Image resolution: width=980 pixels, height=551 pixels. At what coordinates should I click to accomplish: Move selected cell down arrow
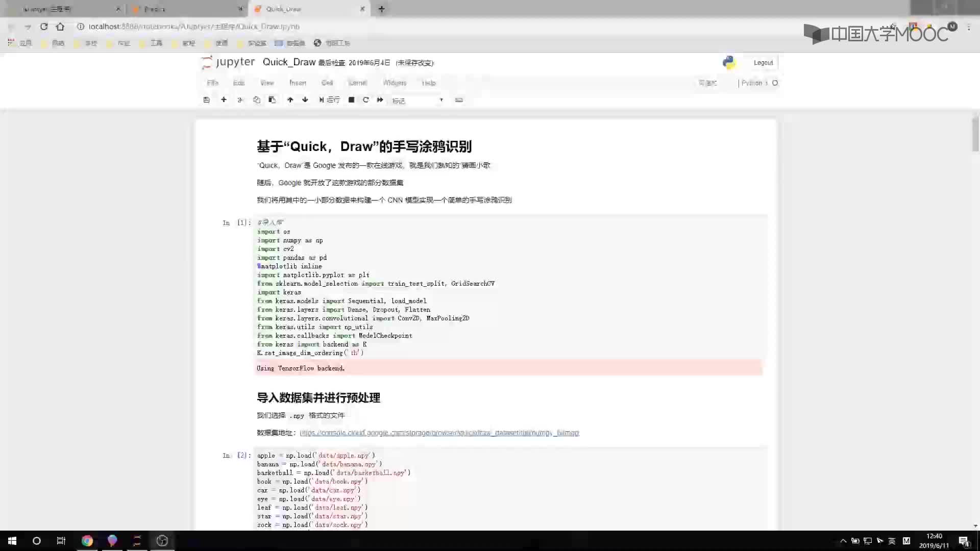coord(305,100)
